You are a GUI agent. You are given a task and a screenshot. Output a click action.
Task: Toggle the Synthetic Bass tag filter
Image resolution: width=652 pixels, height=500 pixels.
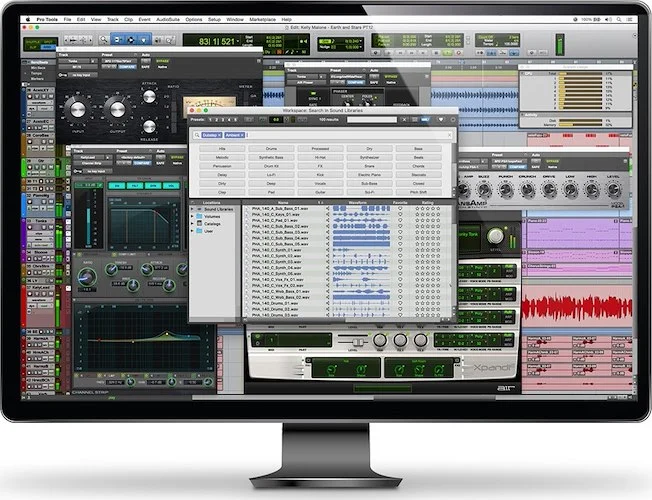coord(271,156)
